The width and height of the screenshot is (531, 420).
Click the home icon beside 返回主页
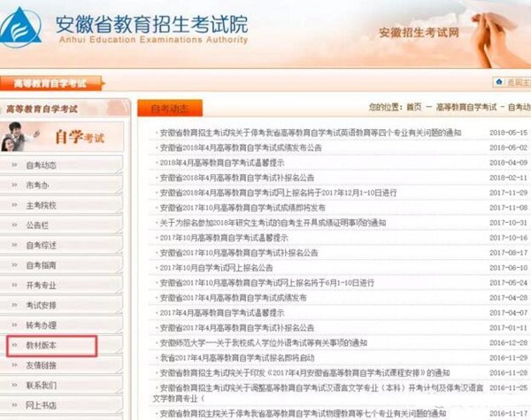click(x=499, y=81)
